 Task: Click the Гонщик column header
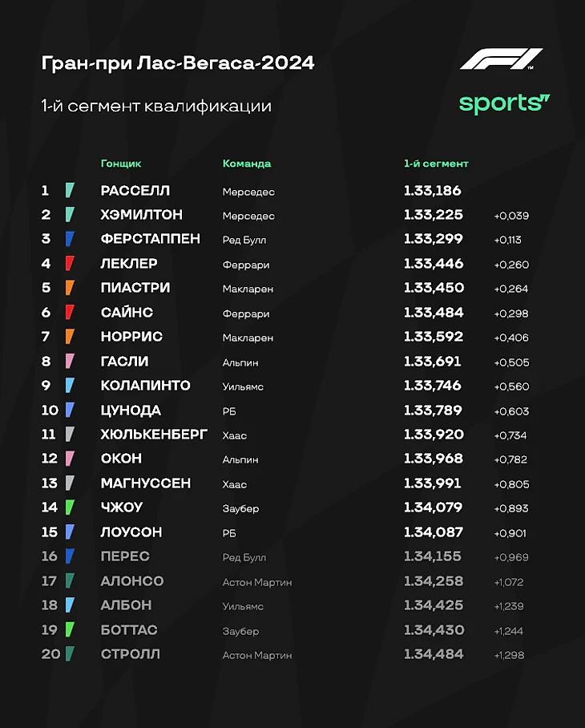pyautogui.click(x=121, y=164)
